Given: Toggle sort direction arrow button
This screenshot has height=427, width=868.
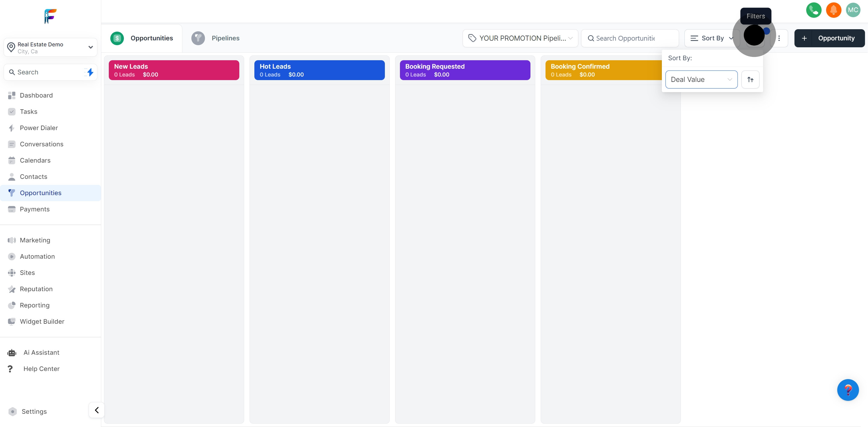Looking at the screenshot, I should pos(750,79).
